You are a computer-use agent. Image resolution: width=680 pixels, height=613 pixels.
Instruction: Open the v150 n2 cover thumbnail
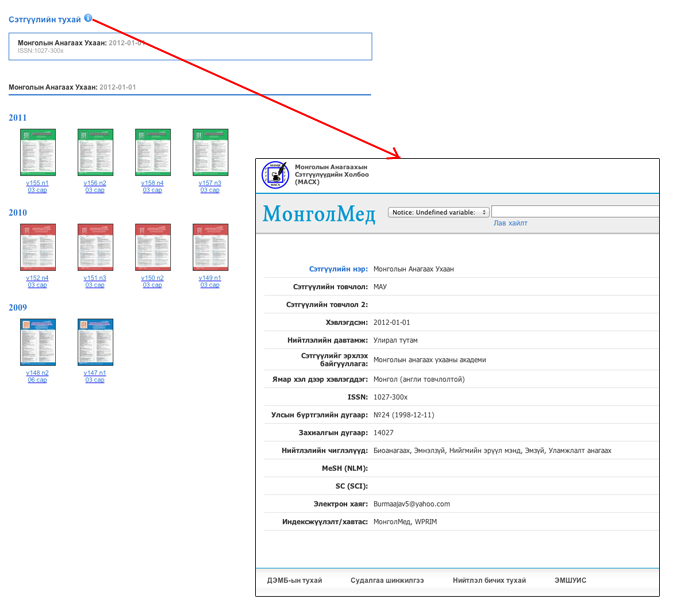[153, 247]
